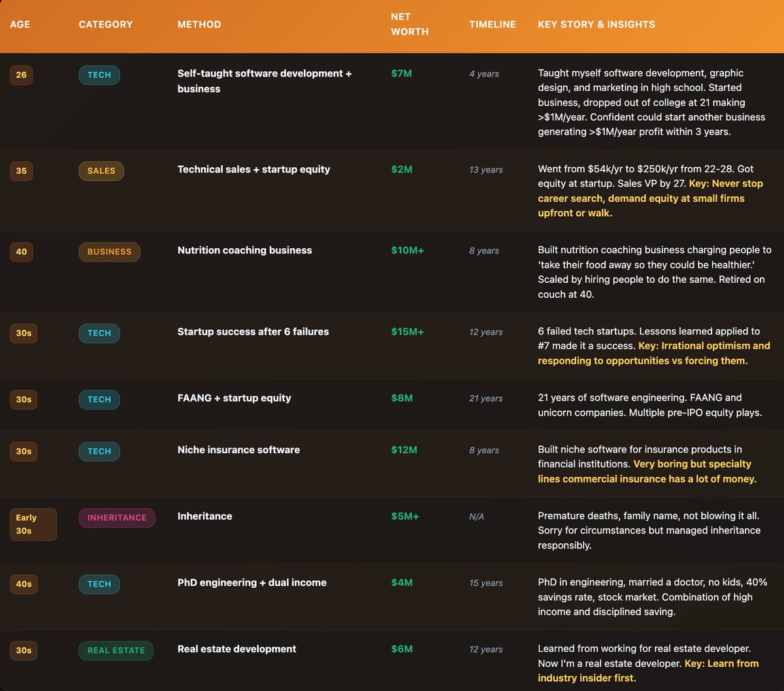Click the CATEGORY column header
The height and width of the screenshot is (691, 784).
(105, 24)
